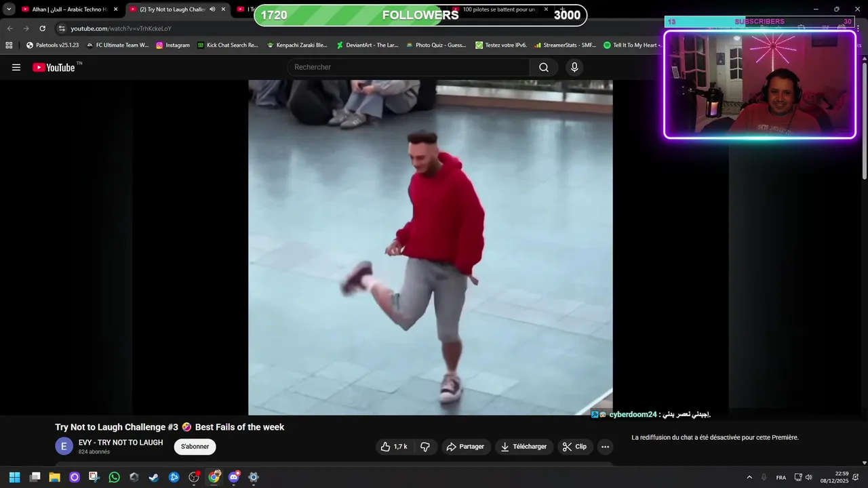Close the Try Not to Laugh tab

[223, 9]
